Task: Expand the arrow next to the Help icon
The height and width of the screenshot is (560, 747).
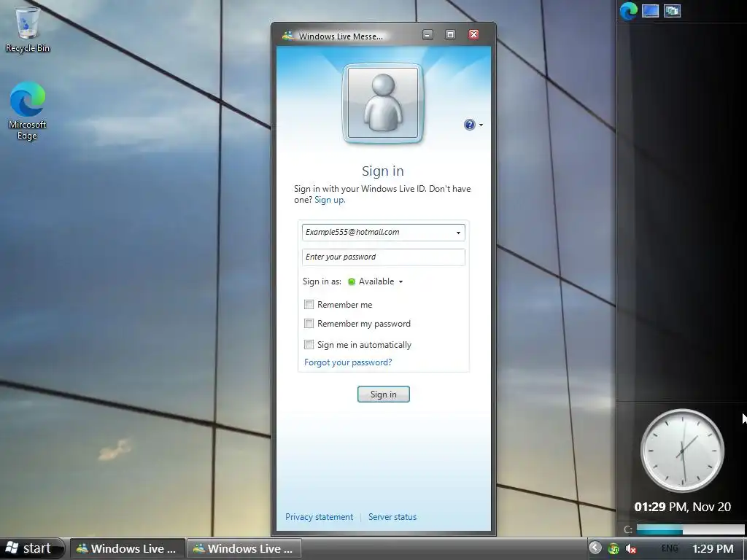Action: pos(481,125)
